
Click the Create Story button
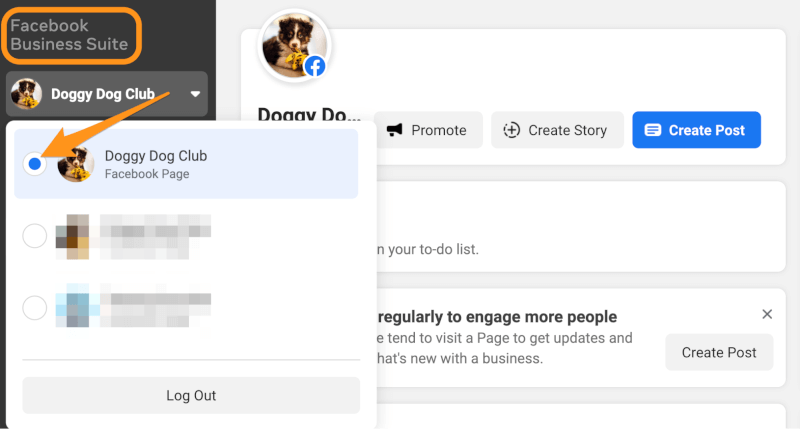557,130
